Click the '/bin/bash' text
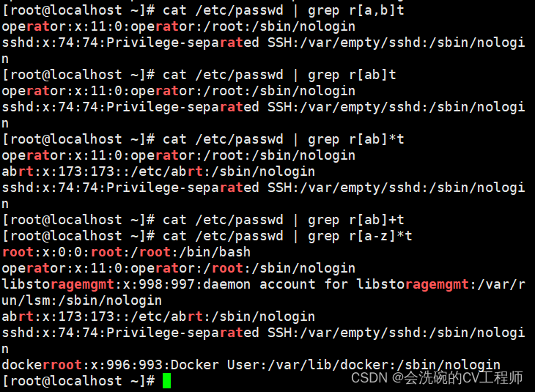 215,252
